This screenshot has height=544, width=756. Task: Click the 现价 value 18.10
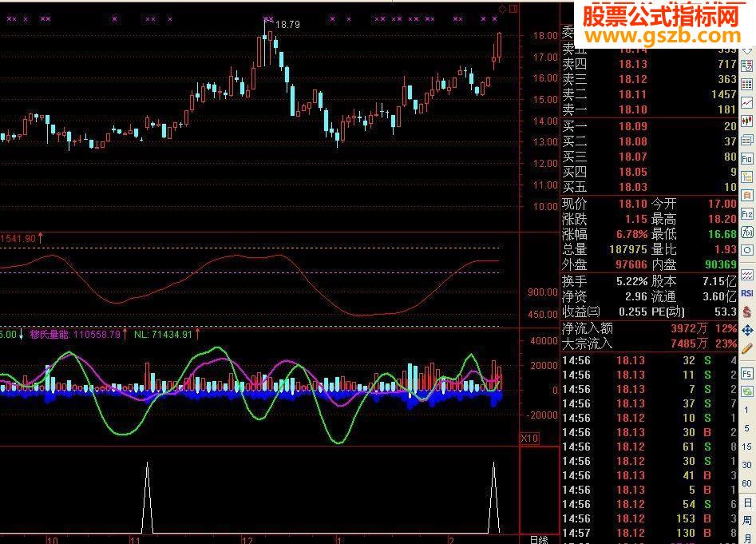point(633,204)
